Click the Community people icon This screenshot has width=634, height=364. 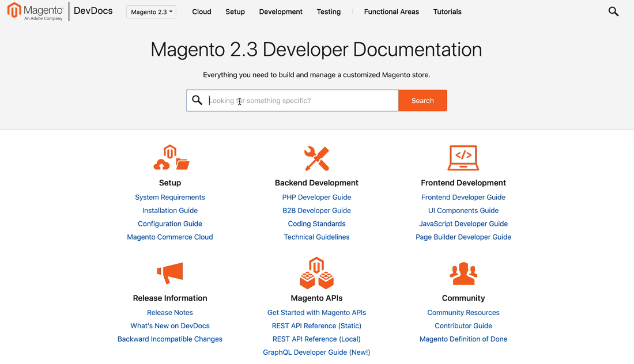(x=463, y=273)
